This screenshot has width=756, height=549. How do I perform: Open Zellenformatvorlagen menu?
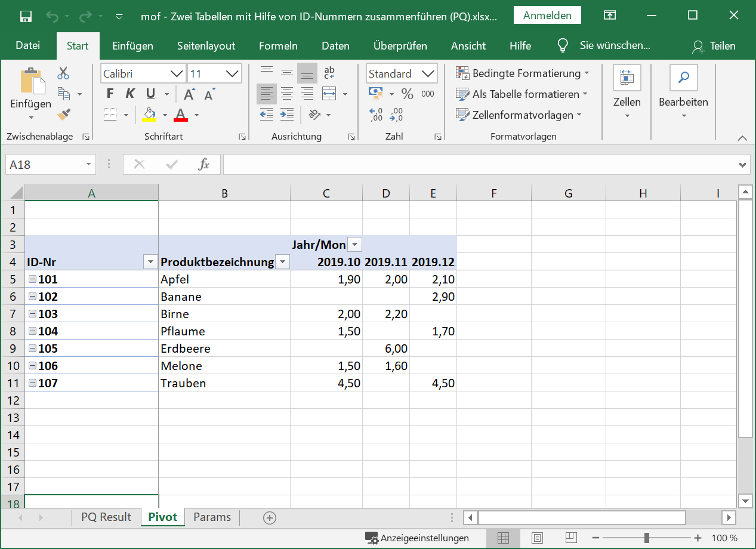(518, 115)
